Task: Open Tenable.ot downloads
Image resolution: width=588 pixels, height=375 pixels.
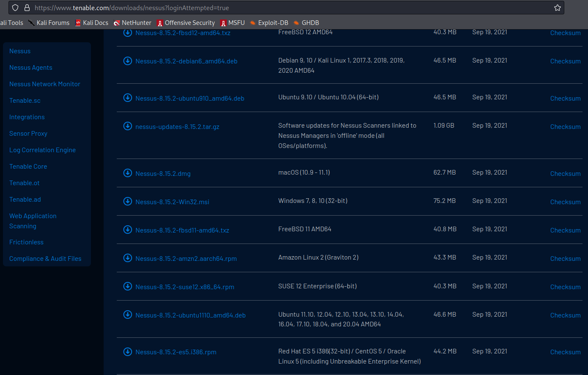Action: click(25, 183)
